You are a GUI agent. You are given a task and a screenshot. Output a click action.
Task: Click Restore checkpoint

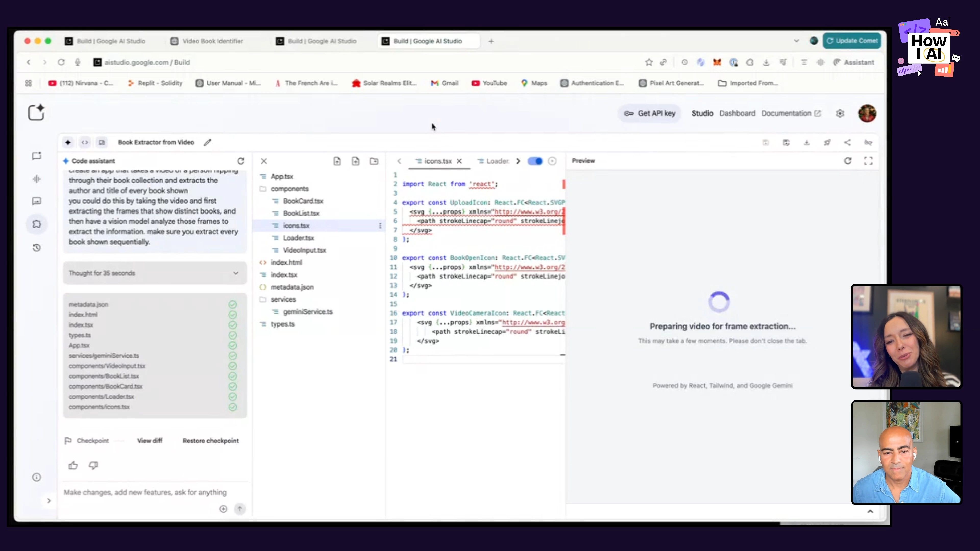point(210,441)
